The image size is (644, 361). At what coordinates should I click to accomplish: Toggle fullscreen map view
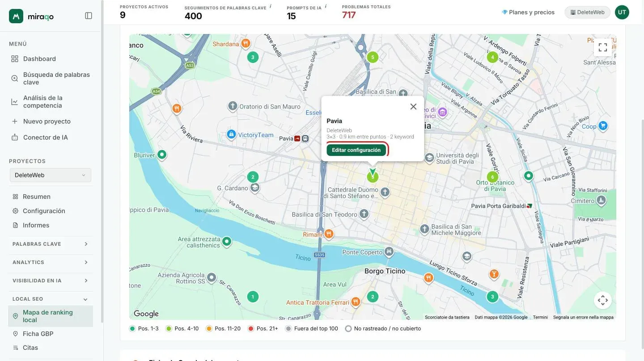click(x=602, y=47)
